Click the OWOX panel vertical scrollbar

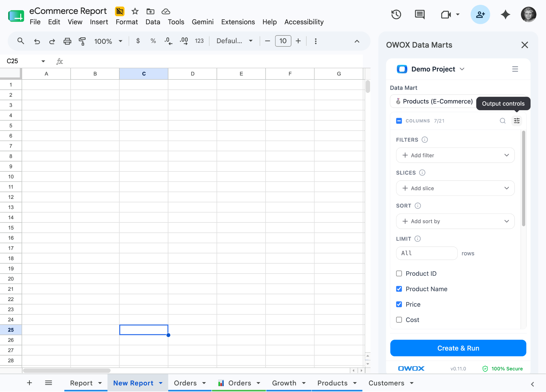click(524, 178)
